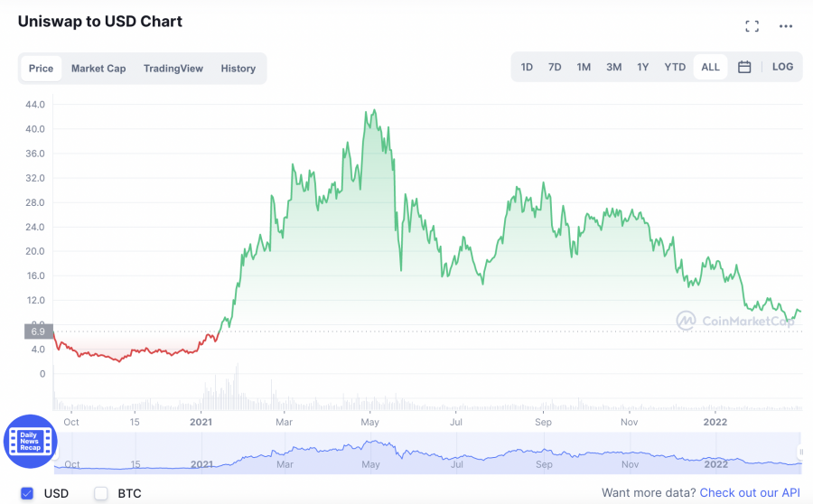Click the Daily News Recap badge
Image resolution: width=813 pixels, height=504 pixels.
[31, 441]
